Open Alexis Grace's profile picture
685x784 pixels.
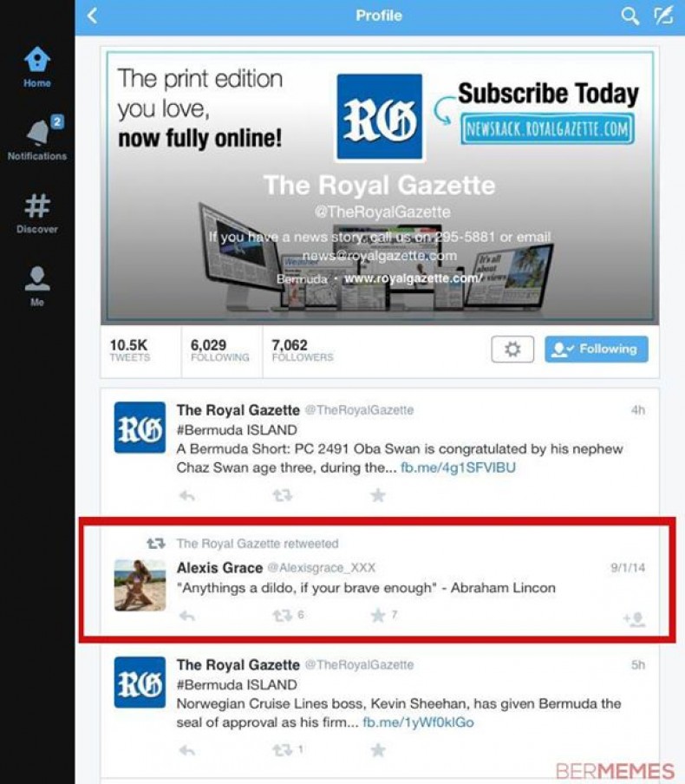(x=140, y=585)
